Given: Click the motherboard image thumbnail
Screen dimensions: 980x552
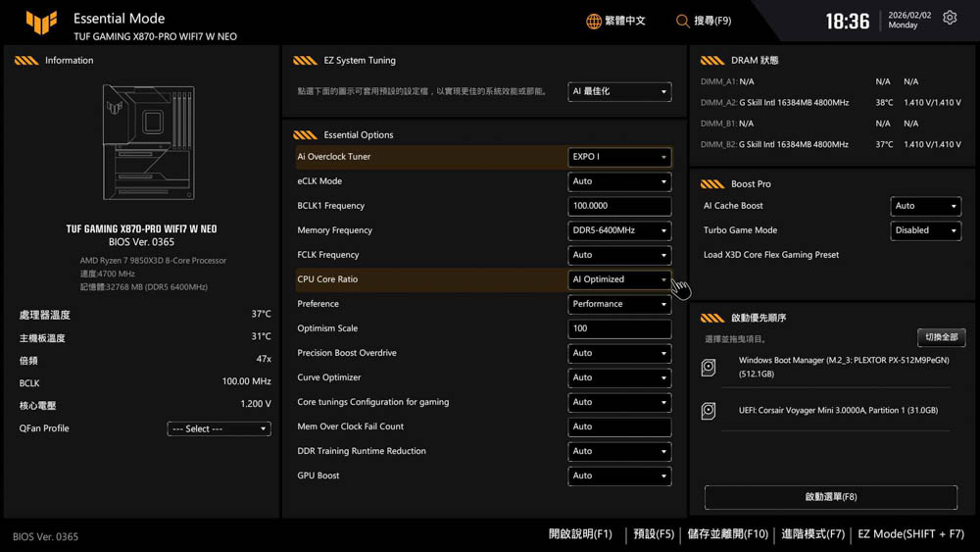Looking at the screenshot, I should pyautogui.click(x=148, y=143).
